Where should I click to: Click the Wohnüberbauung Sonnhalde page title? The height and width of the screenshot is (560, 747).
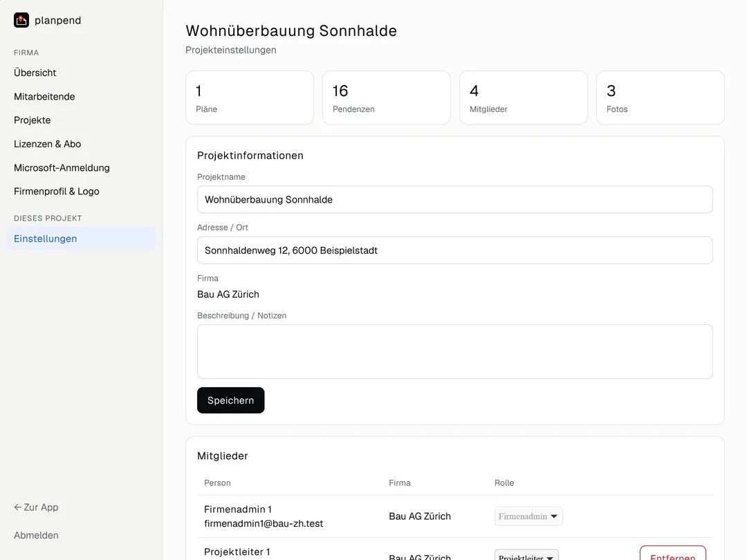[291, 30]
